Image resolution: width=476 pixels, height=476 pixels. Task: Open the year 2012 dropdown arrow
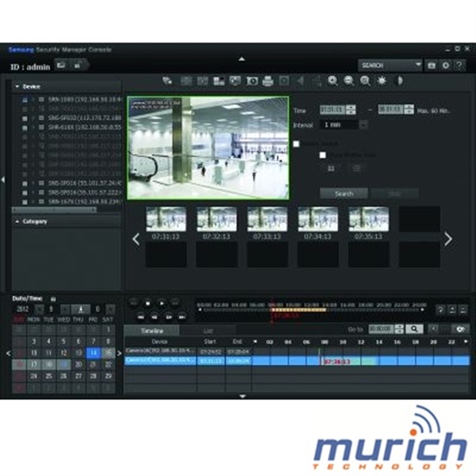39,309
